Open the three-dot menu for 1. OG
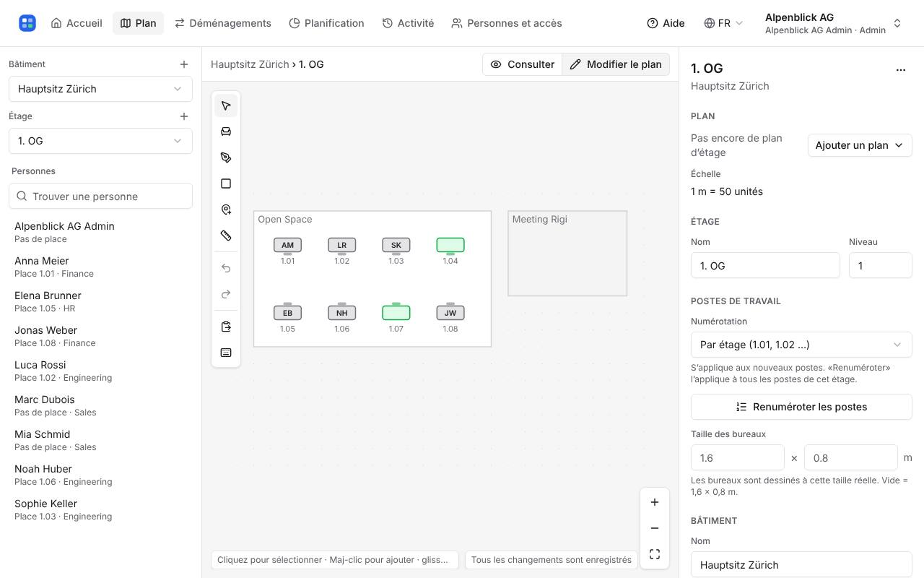Viewport: 924px width, 578px height. click(901, 70)
